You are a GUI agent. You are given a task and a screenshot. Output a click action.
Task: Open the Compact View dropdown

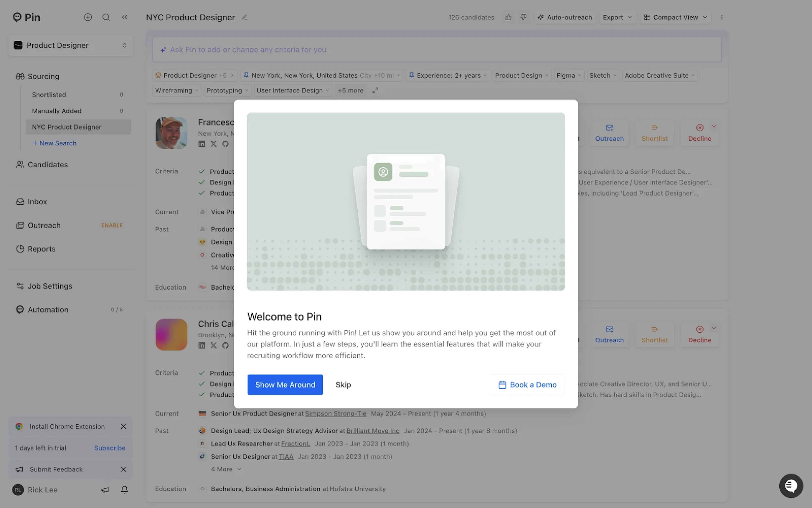(x=675, y=17)
